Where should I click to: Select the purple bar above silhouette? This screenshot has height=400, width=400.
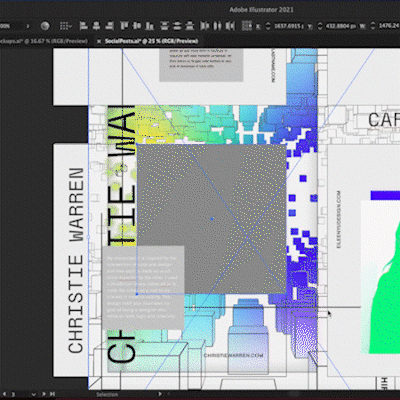pyautogui.click(x=385, y=195)
